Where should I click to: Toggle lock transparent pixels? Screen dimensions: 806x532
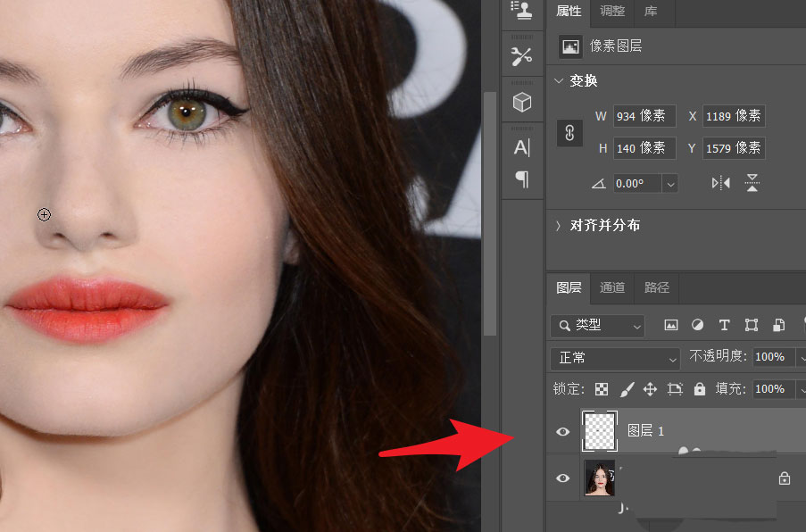[602, 389]
